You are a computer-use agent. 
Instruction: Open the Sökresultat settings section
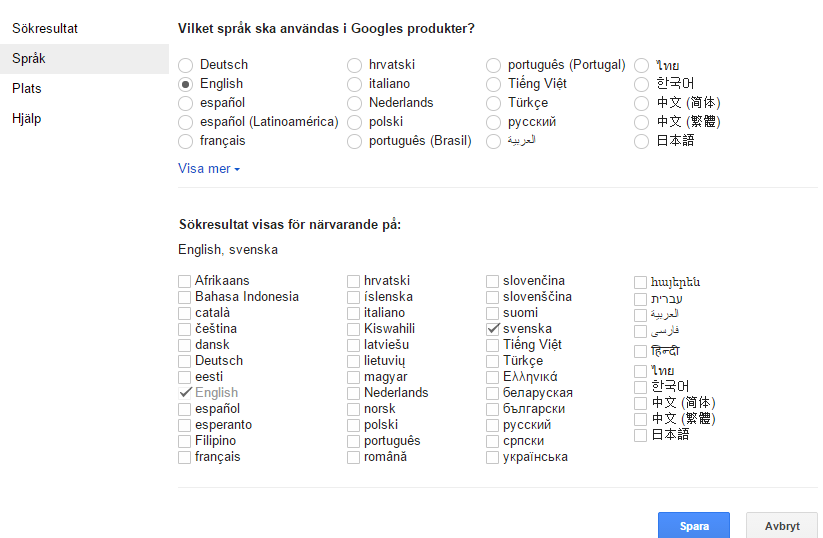[x=45, y=28]
